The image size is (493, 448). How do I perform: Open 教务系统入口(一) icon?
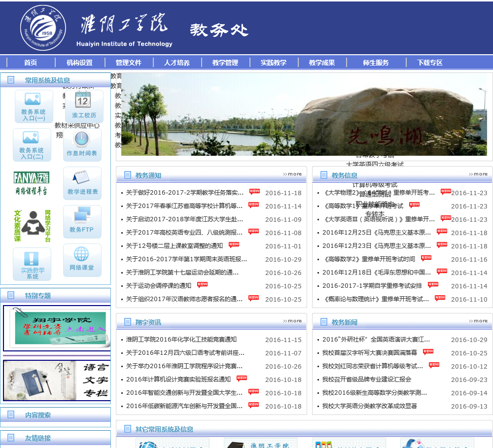(x=34, y=106)
